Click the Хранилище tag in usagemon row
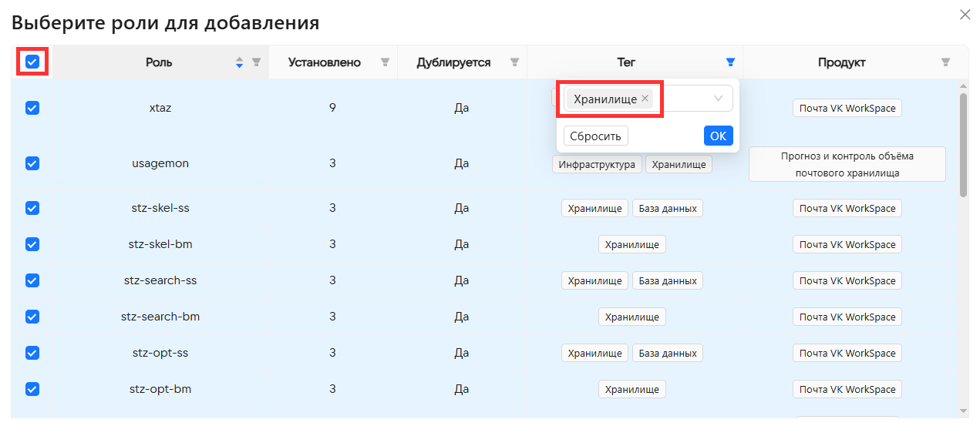The image size is (980, 426). point(679,164)
